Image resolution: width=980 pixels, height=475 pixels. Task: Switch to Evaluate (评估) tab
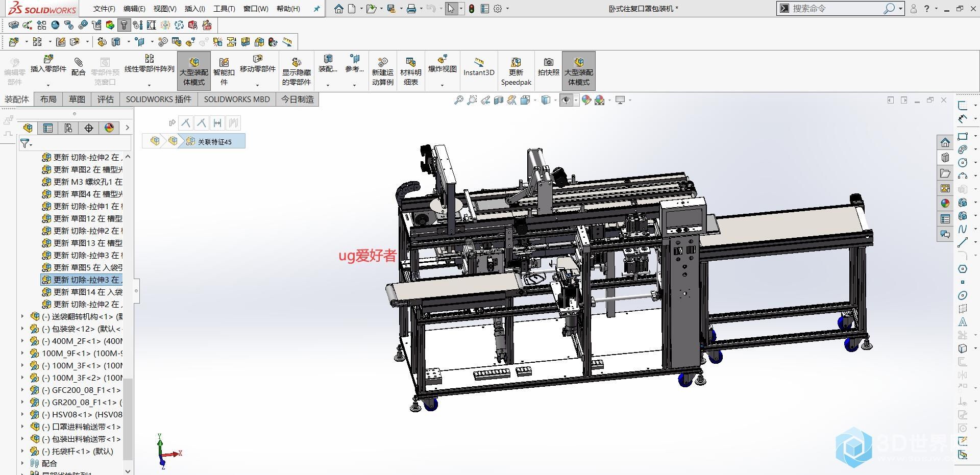(106, 99)
